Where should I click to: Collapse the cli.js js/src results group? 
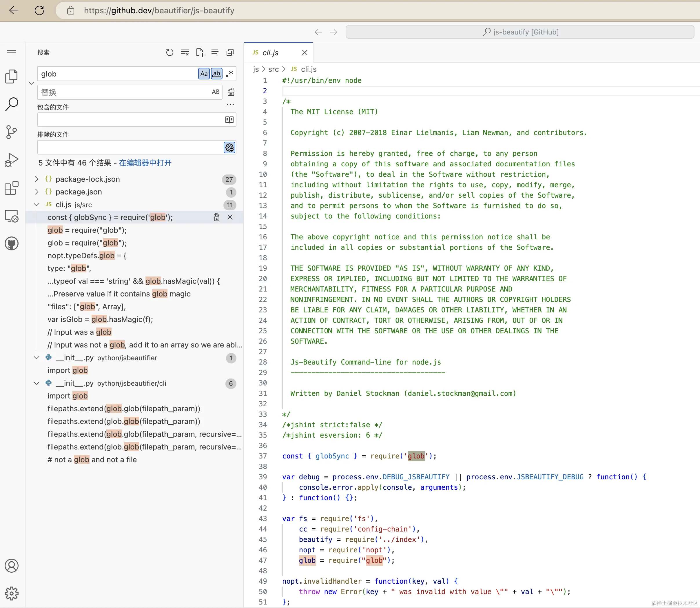[36, 204]
